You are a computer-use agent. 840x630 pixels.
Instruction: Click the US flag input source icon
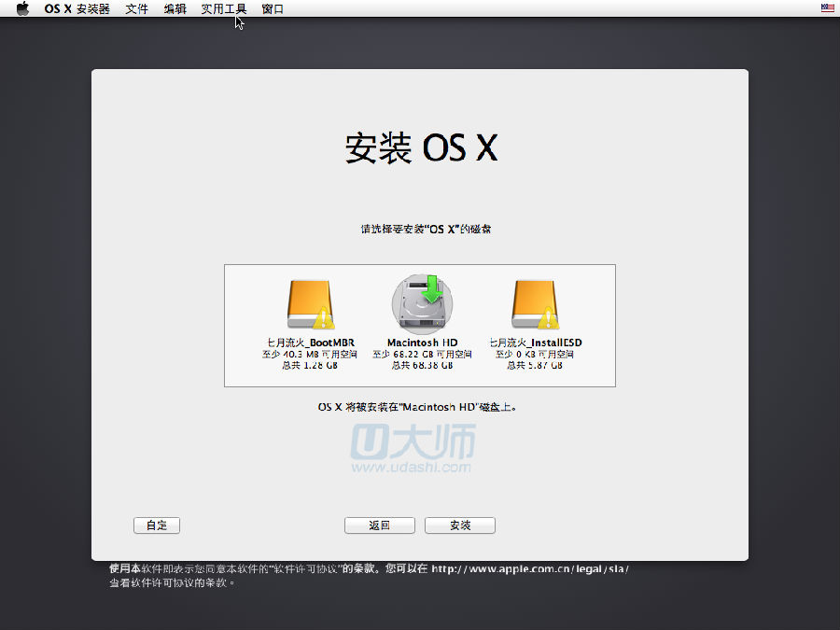827,8
